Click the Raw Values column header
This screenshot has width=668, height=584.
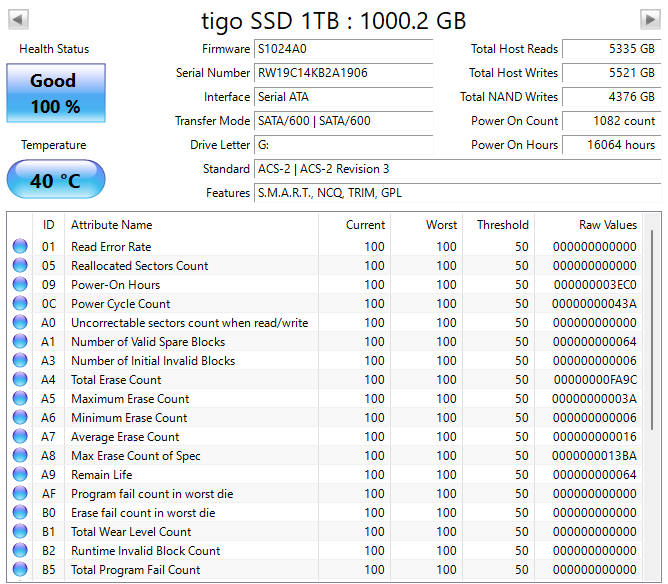(607, 225)
